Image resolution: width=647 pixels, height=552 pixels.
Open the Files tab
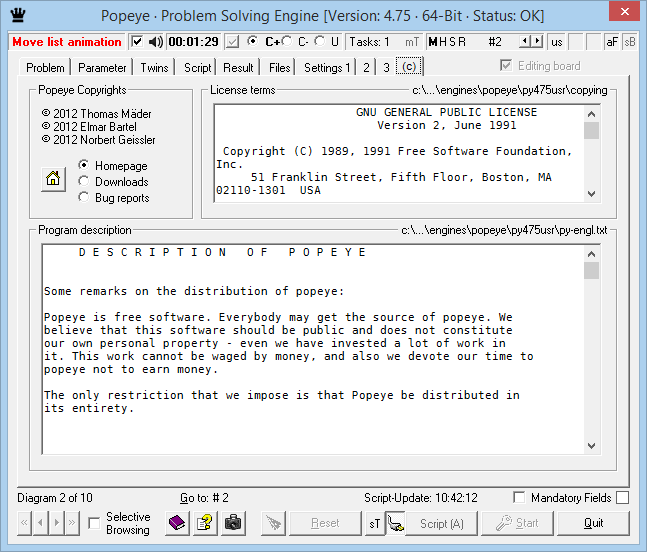click(x=279, y=68)
